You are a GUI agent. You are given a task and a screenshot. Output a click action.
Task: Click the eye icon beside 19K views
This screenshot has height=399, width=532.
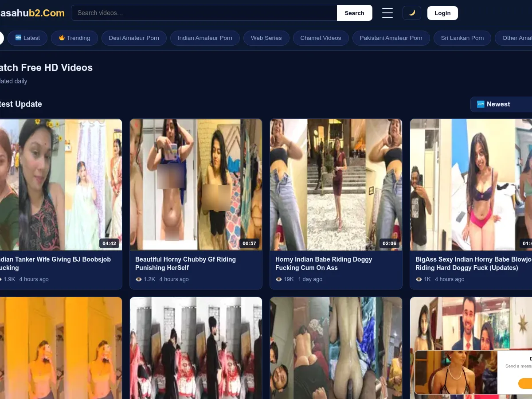click(x=279, y=279)
